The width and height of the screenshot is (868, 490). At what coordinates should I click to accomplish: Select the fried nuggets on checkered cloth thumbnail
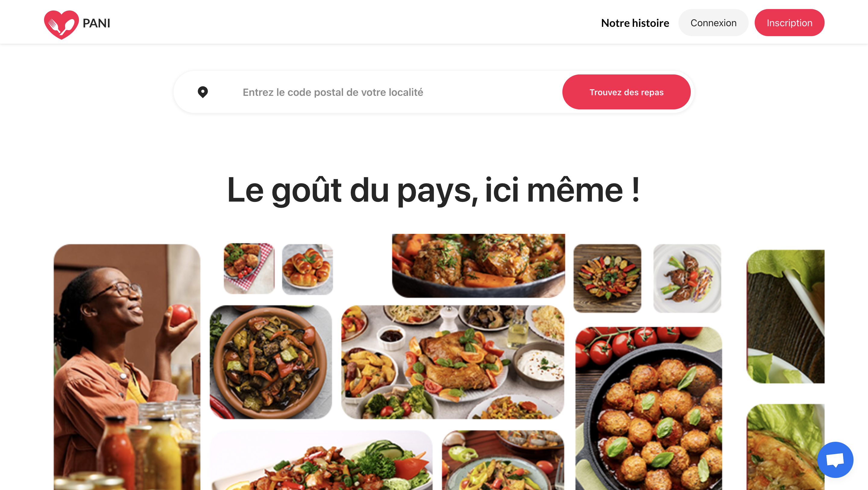coord(249,269)
